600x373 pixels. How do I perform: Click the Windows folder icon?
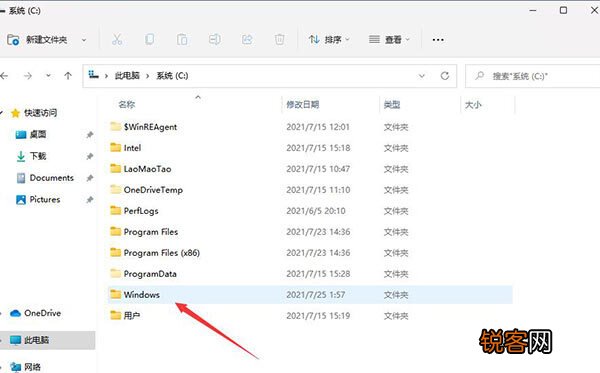coord(115,294)
